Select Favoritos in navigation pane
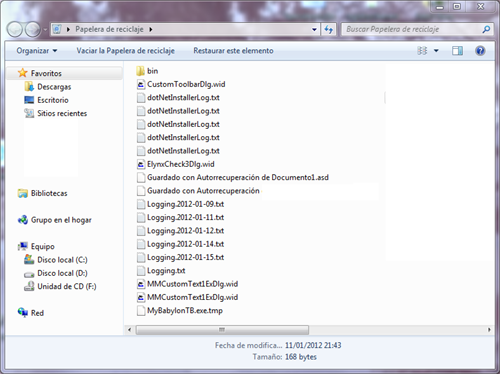 tap(46, 73)
